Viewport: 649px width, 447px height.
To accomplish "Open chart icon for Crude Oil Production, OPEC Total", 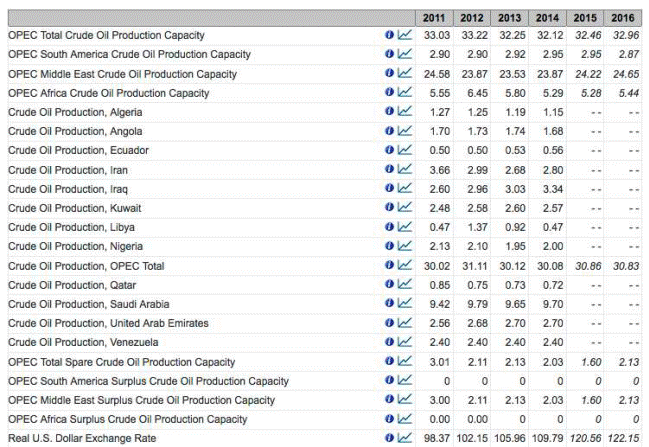I will [x=405, y=265].
